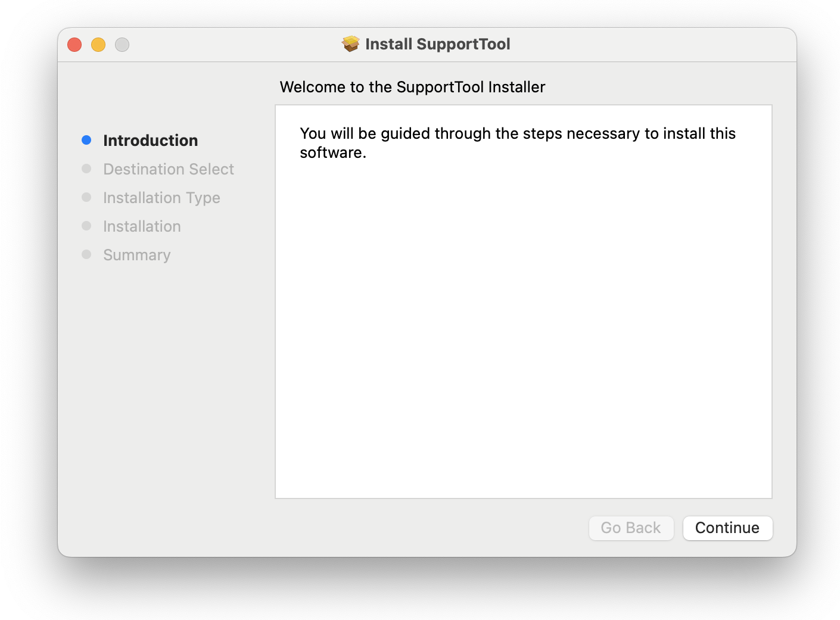Click the Installation step label in sidebar
The width and height of the screenshot is (840, 620).
(x=142, y=226)
